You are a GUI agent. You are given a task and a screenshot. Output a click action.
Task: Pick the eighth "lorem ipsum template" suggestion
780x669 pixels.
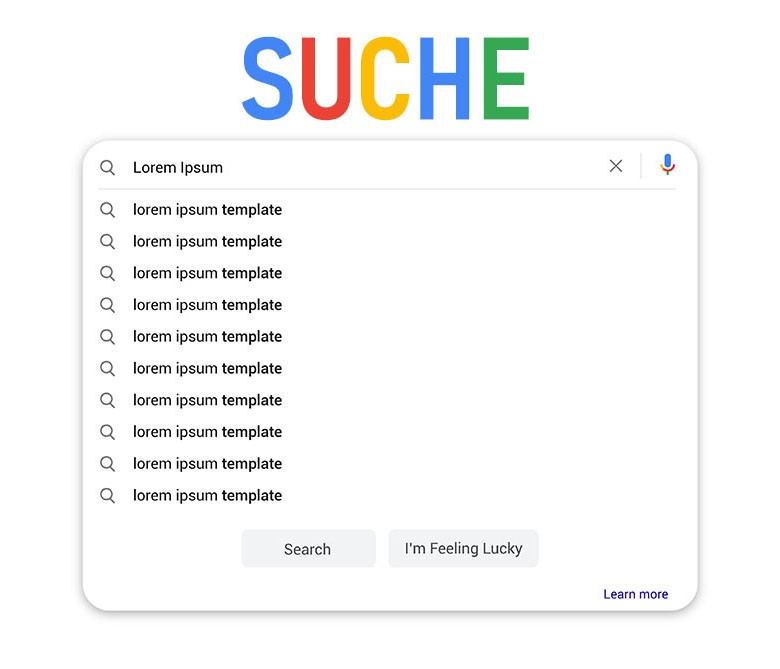pyautogui.click(x=207, y=432)
